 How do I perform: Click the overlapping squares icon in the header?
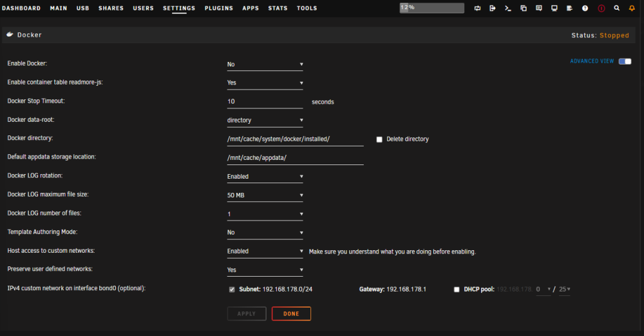coord(523,8)
